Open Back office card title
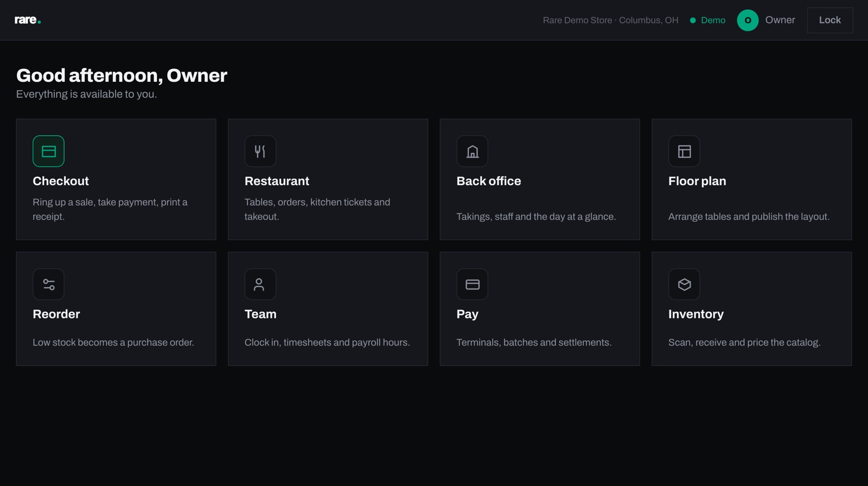Viewport: 868px width, 486px height. tap(489, 181)
